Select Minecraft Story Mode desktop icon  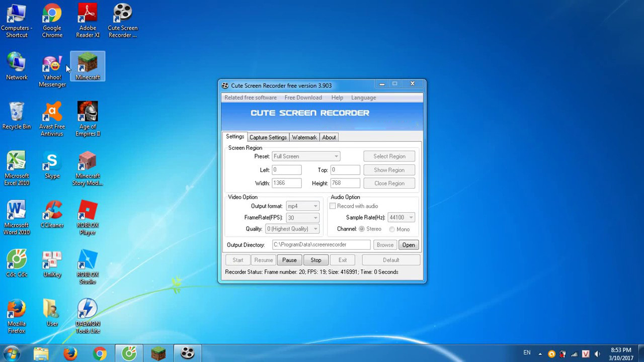pos(88,168)
